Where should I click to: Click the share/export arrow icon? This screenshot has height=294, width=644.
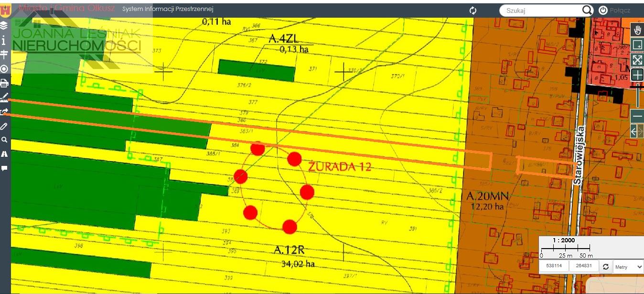coord(4,112)
